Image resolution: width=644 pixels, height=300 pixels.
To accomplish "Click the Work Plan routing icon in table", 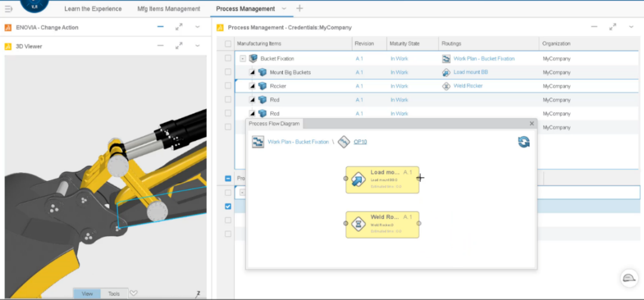I will [x=446, y=59].
